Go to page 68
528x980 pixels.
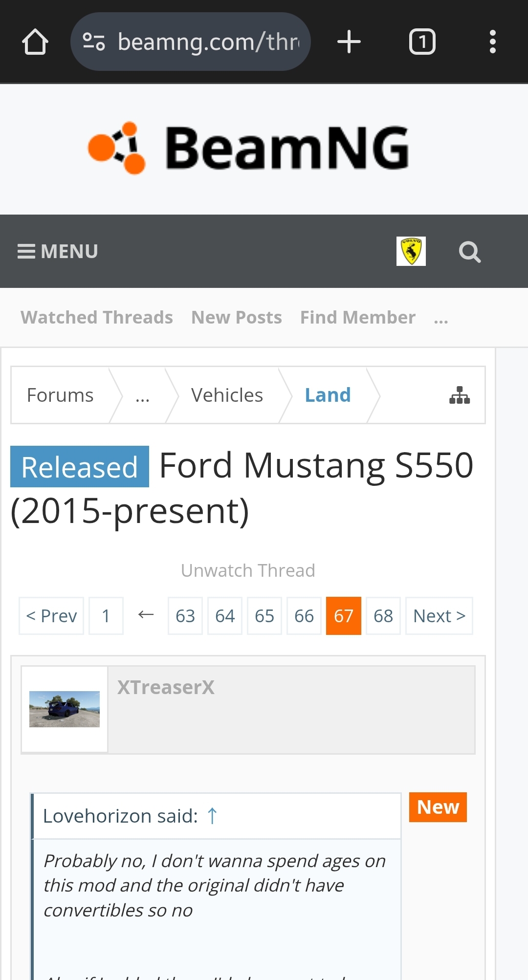tap(383, 616)
